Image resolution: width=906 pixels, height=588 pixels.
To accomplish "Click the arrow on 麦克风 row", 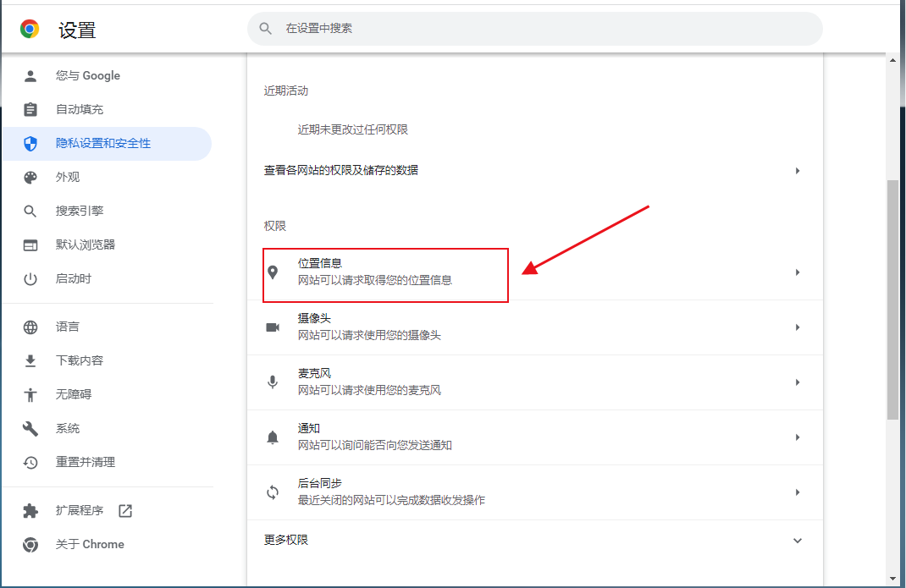I will tap(798, 382).
